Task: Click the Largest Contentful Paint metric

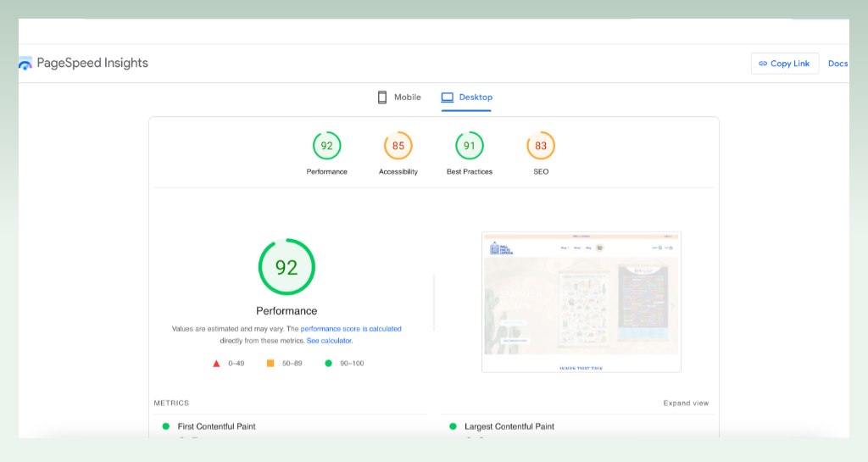Action: click(509, 426)
